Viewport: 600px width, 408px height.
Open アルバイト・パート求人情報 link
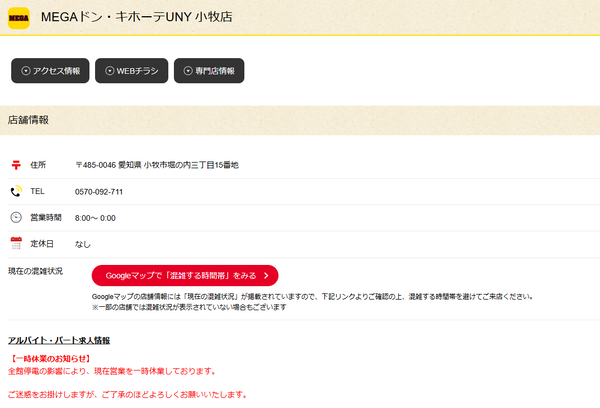pyautogui.click(x=59, y=340)
